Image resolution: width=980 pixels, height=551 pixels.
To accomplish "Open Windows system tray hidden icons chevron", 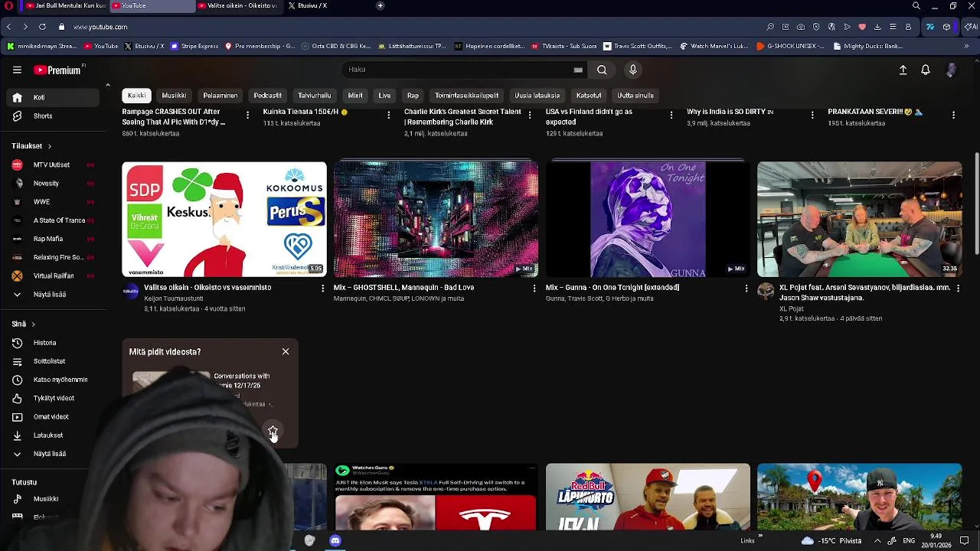I will 877,540.
